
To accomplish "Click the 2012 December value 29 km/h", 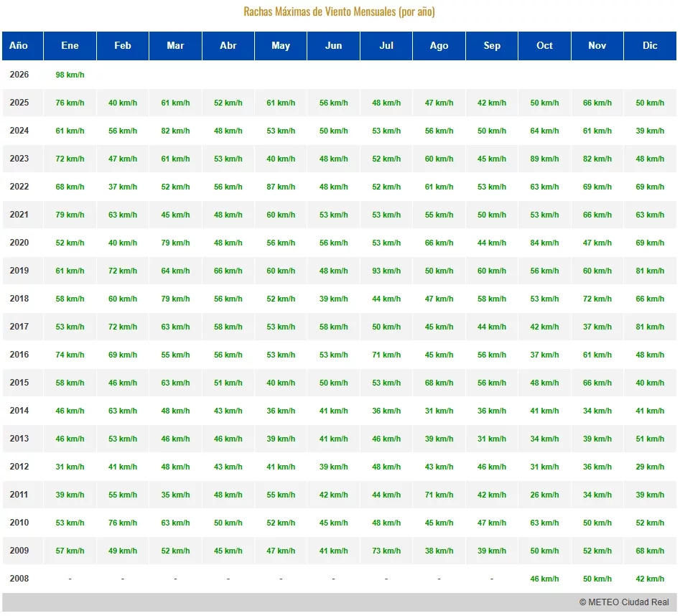I will tap(650, 467).
